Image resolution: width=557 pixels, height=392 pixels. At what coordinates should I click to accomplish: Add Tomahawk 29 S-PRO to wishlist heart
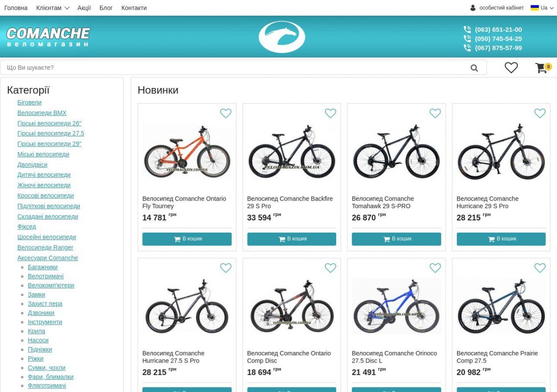tap(435, 113)
